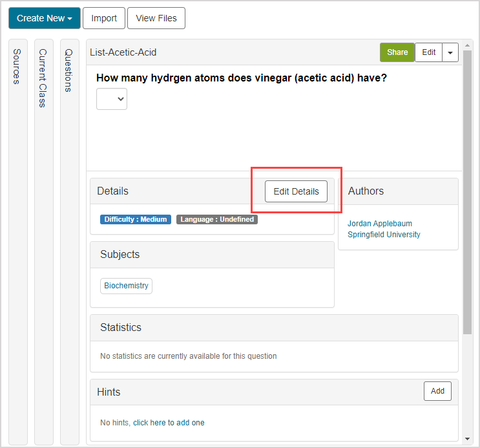Open View Files

(x=156, y=18)
